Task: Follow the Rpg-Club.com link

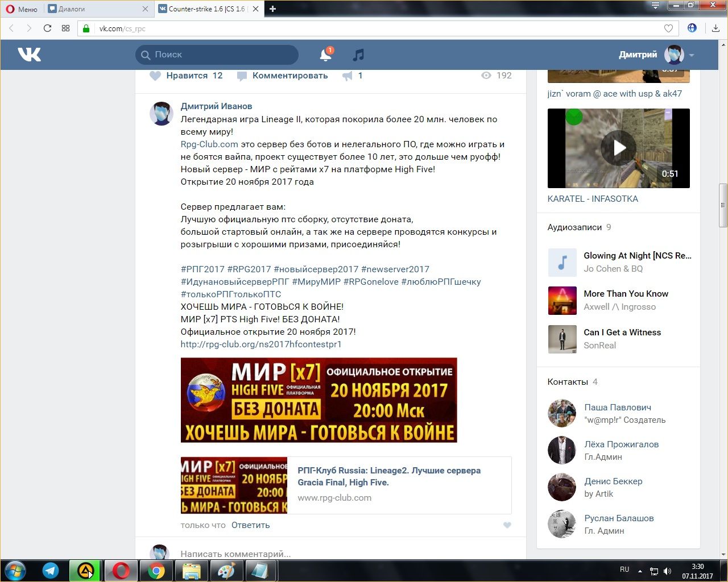Action: pos(209,144)
